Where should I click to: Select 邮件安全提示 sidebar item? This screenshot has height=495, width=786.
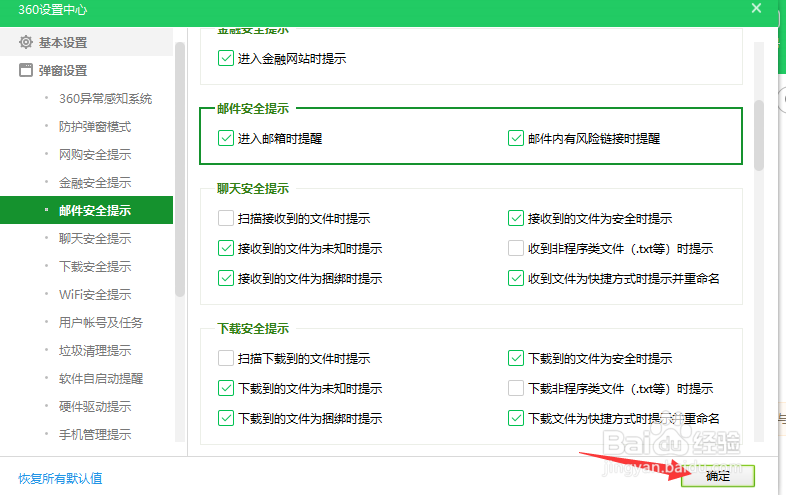pyautogui.click(x=86, y=210)
